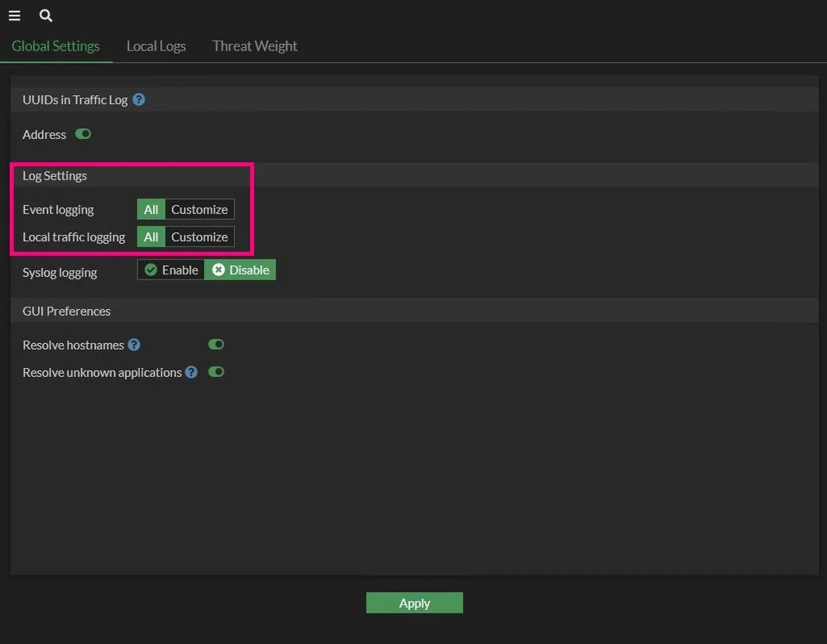
Task: Switch to the Local Logs tab
Action: (155, 46)
